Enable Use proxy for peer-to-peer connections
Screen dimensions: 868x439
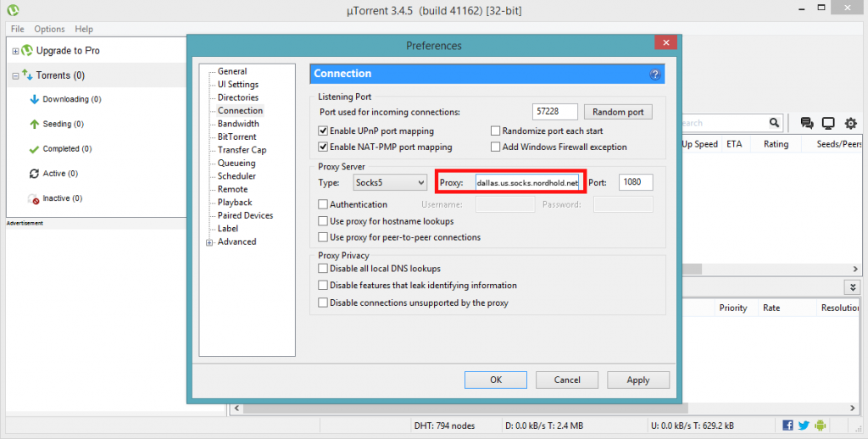tap(323, 237)
